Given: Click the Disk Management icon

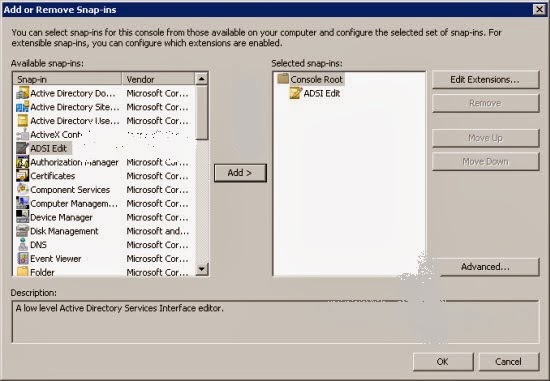Looking at the screenshot, I should (23, 231).
